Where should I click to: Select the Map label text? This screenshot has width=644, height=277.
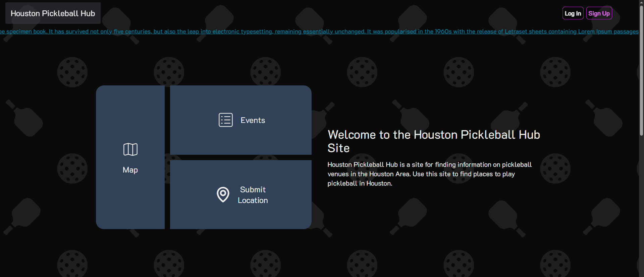click(130, 170)
